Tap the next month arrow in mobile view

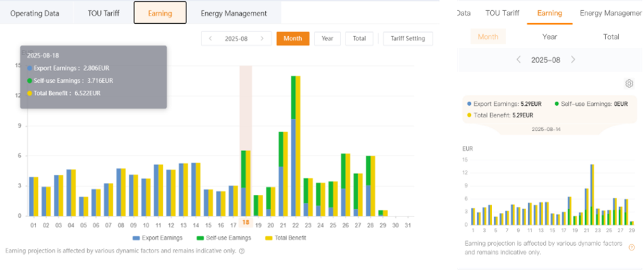pos(572,60)
